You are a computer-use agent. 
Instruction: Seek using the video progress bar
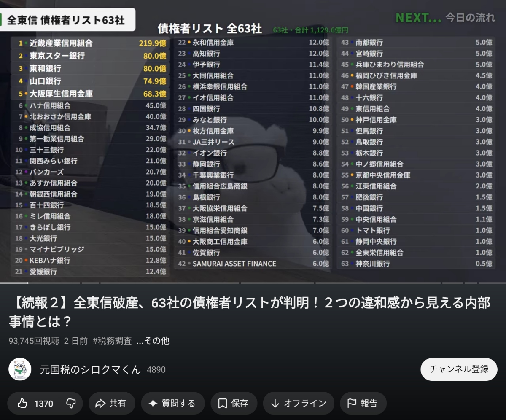coord(253,283)
